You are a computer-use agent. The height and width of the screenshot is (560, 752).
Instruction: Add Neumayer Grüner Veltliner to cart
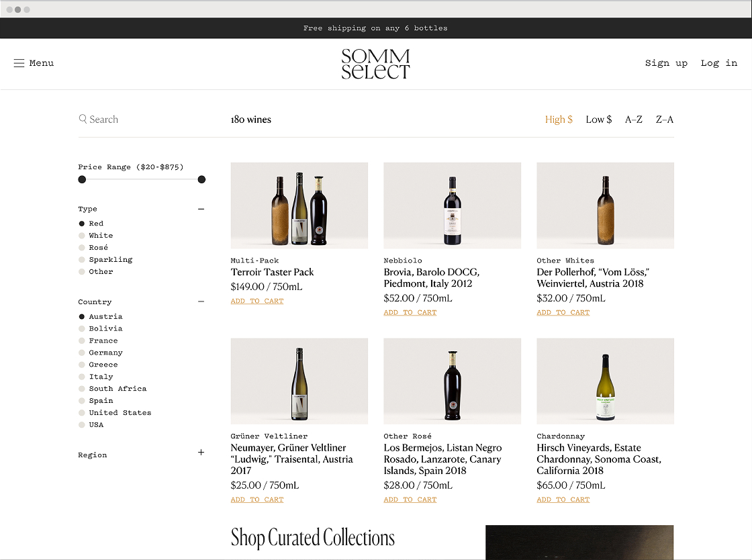click(x=257, y=499)
